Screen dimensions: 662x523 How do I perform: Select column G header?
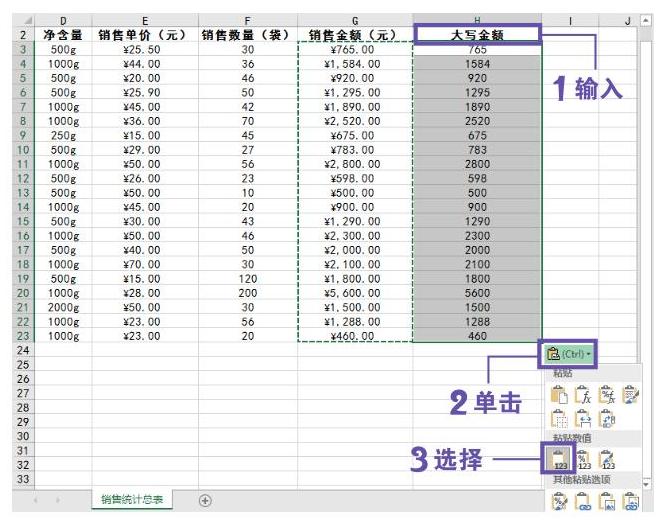355,20
